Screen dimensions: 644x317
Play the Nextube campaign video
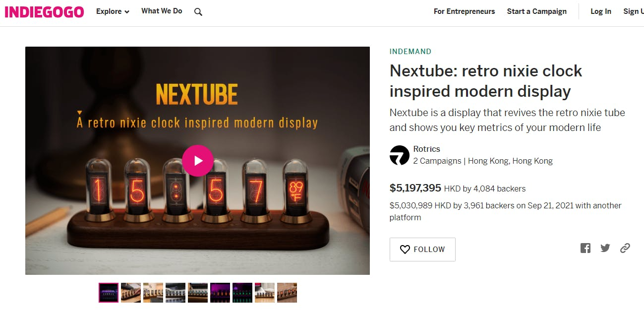pyautogui.click(x=197, y=160)
